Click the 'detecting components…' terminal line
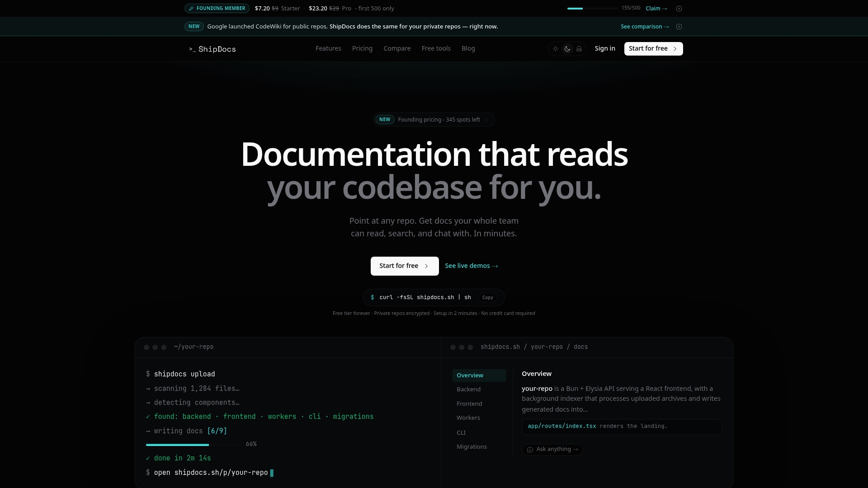The height and width of the screenshot is (488, 868). [x=193, y=403]
